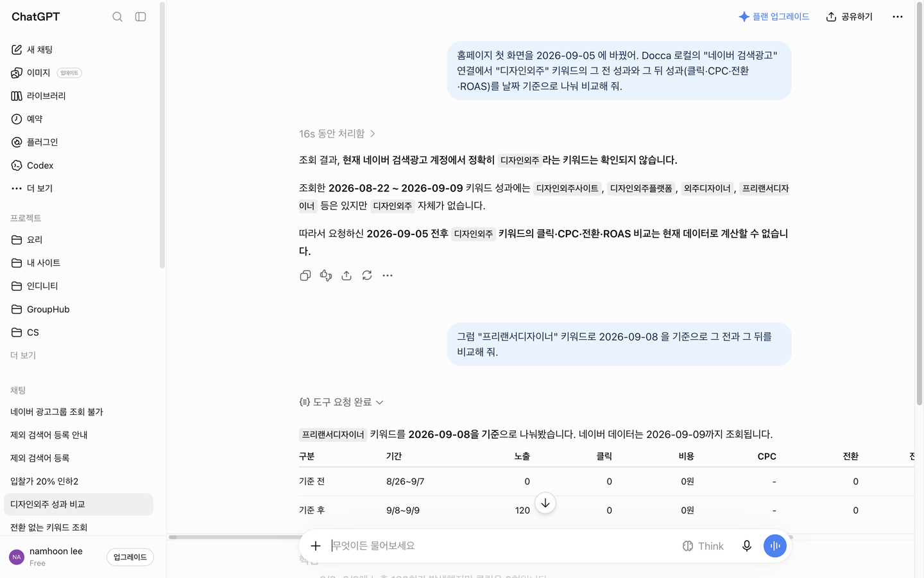Open the conversation options three-dot menu

[x=898, y=17]
